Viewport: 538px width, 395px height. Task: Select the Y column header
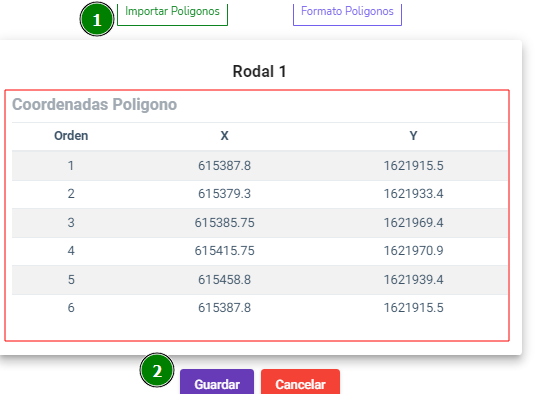click(413, 136)
